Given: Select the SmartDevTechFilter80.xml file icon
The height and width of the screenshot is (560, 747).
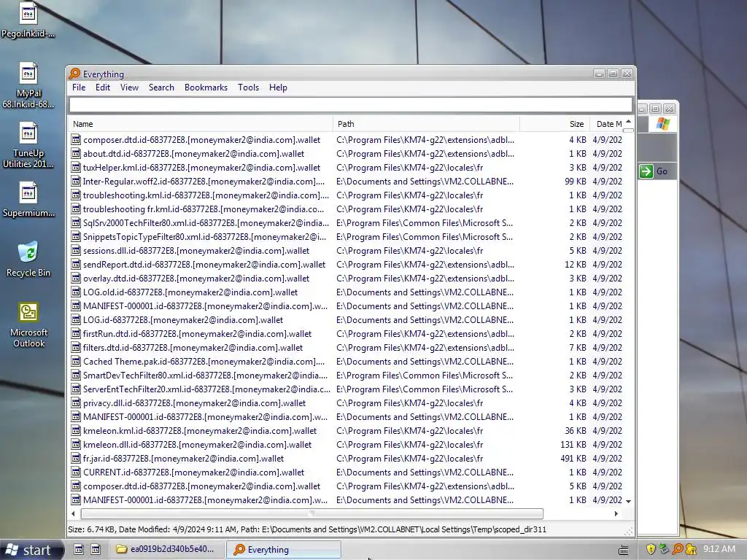Looking at the screenshot, I should pos(76,376).
